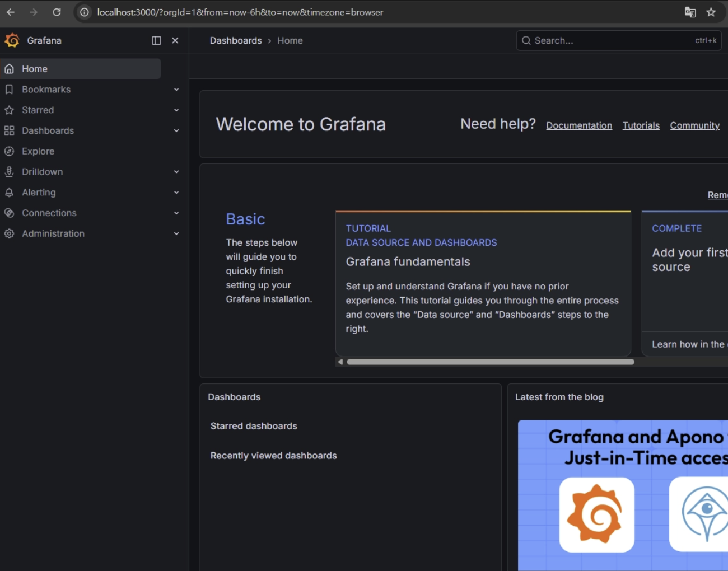Click the Search input field
The width and height of the screenshot is (728, 571).
pyautogui.click(x=610, y=40)
